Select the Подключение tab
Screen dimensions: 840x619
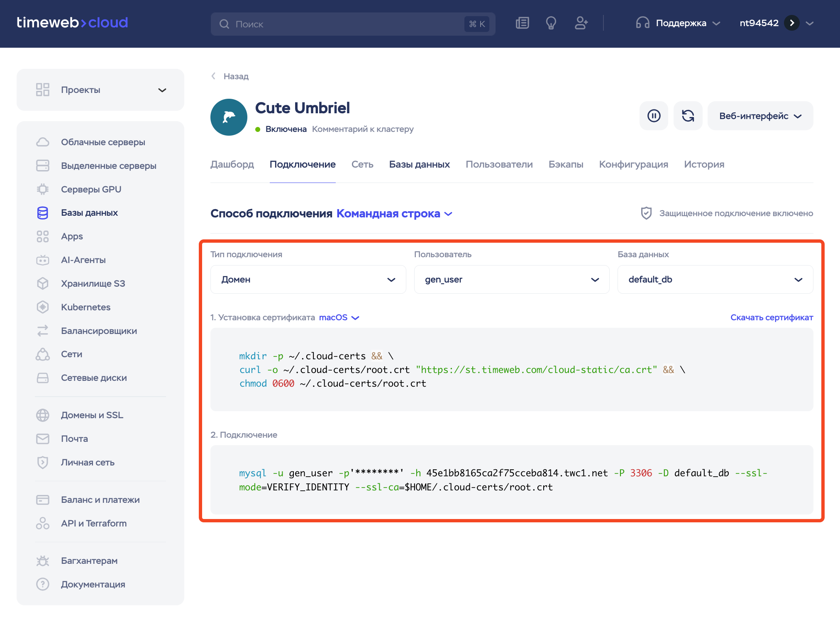(303, 164)
